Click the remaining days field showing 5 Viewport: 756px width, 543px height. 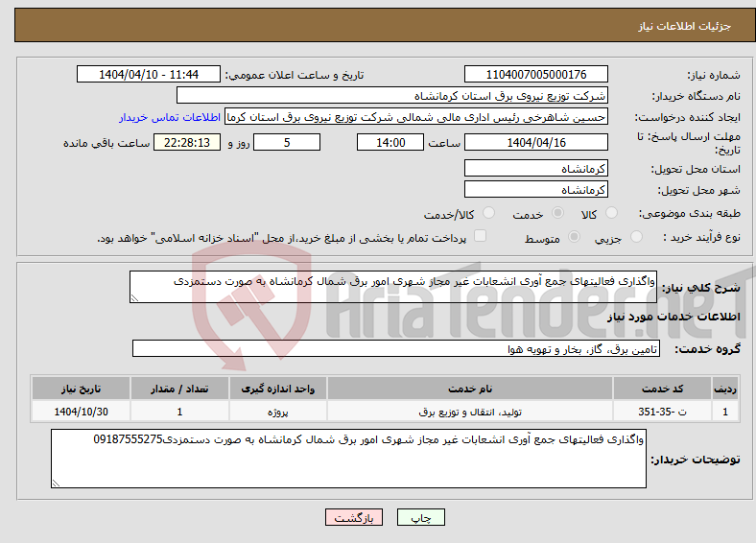[287, 142]
